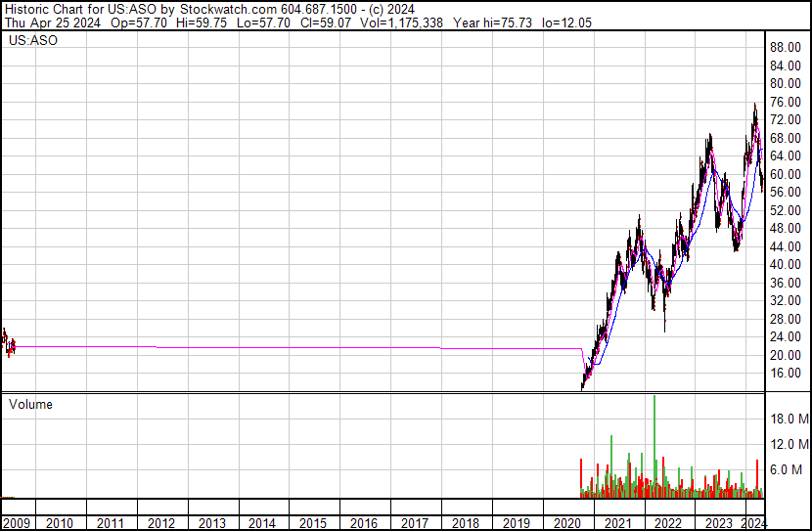The image size is (812, 531).
Task: Select the 60.00 price level label
Action: point(788,174)
